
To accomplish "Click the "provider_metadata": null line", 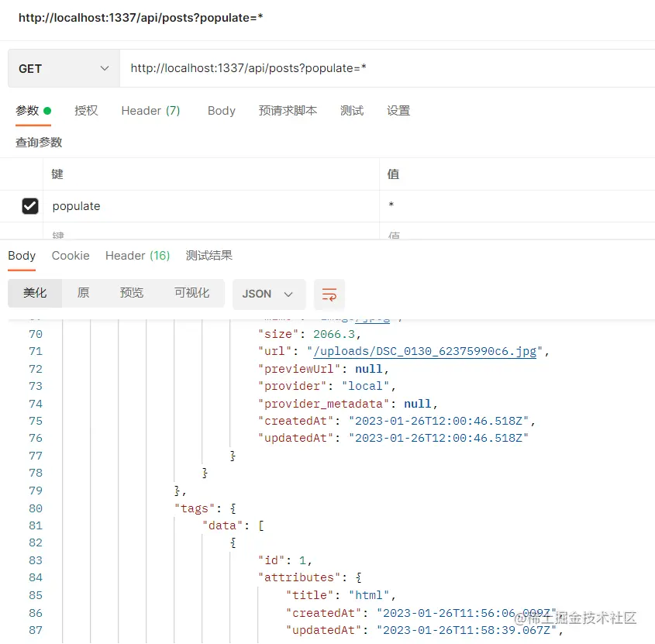I will click(347, 404).
